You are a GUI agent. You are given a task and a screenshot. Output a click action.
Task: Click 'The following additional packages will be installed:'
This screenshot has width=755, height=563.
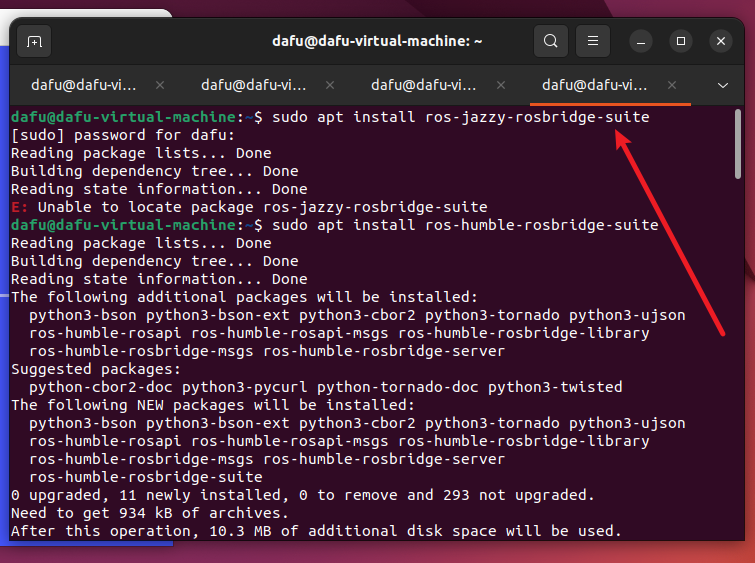point(244,297)
